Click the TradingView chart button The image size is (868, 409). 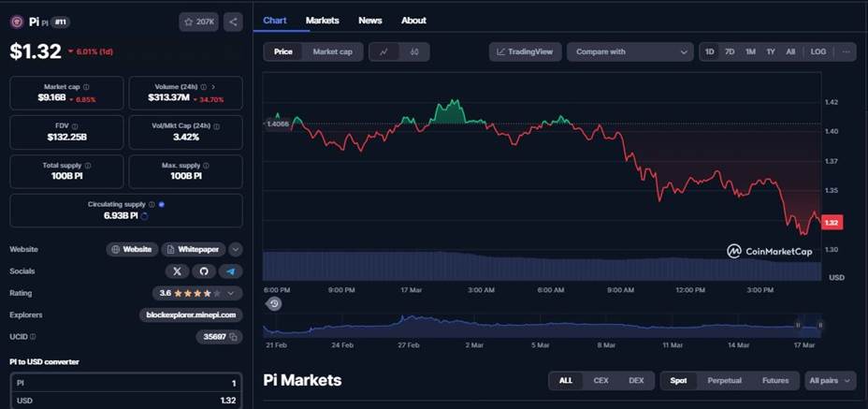[525, 51]
